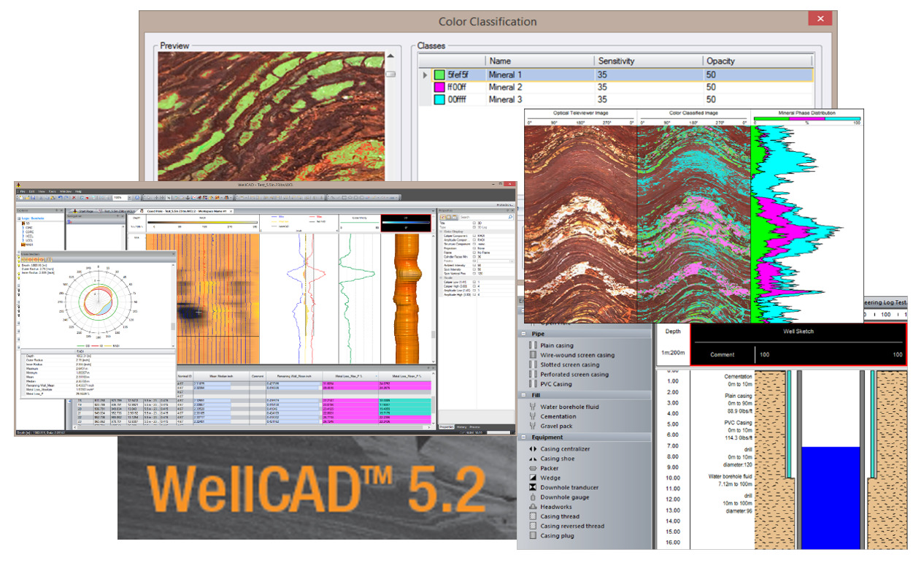Image resolution: width=924 pixels, height=563 pixels.
Task: Open the File menu in WellCAD
Action: [x=23, y=191]
